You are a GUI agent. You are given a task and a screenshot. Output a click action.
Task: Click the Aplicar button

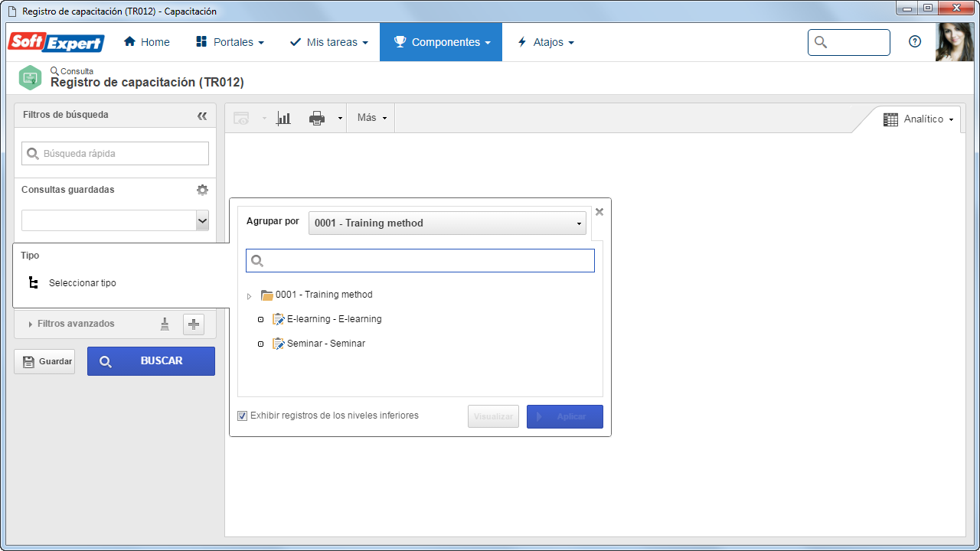pos(565,416)
